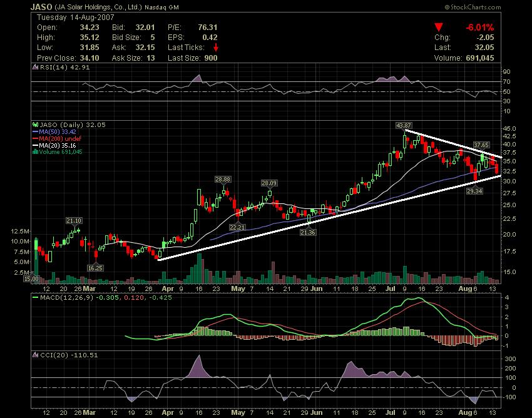Click the RSI(14) 42.91 label

pos(65,67)
